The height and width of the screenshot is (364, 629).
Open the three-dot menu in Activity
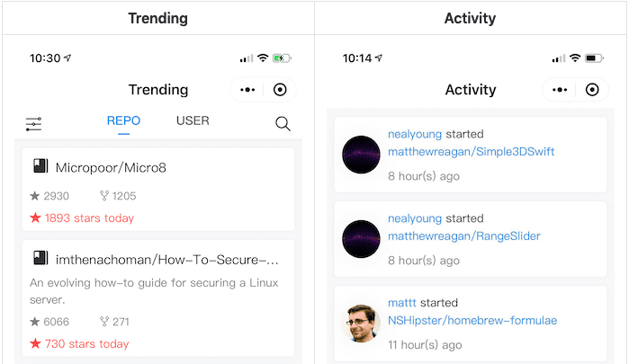click(x=560, y=90)
